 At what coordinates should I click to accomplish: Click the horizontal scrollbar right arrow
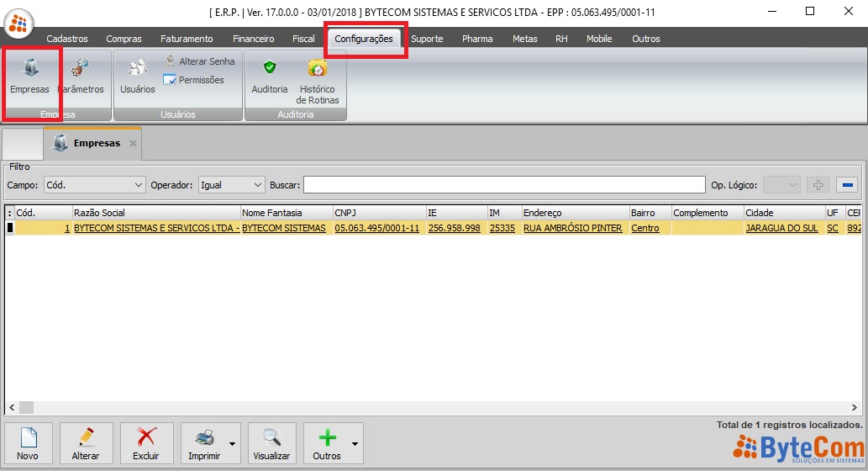point(856,407)
